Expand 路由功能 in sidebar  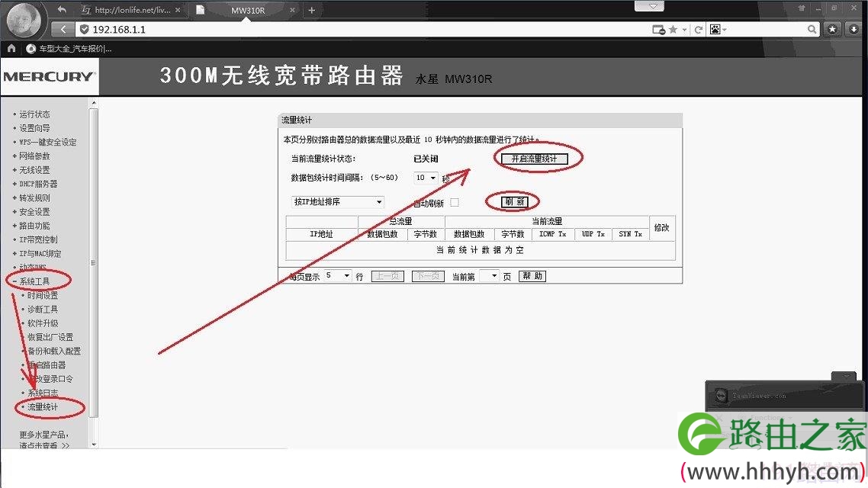pyautogui.click(x=34, y=226)
